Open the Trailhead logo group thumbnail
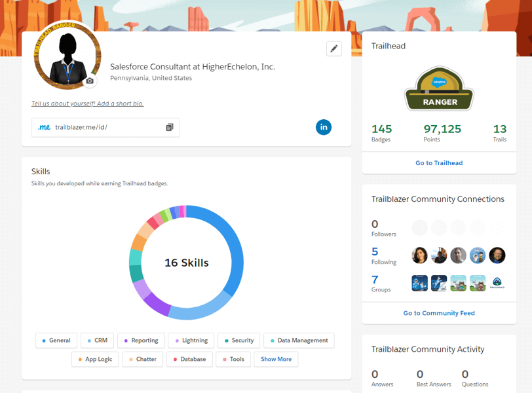This screenshot has height=393, width=532. click(x=497, y=283)
